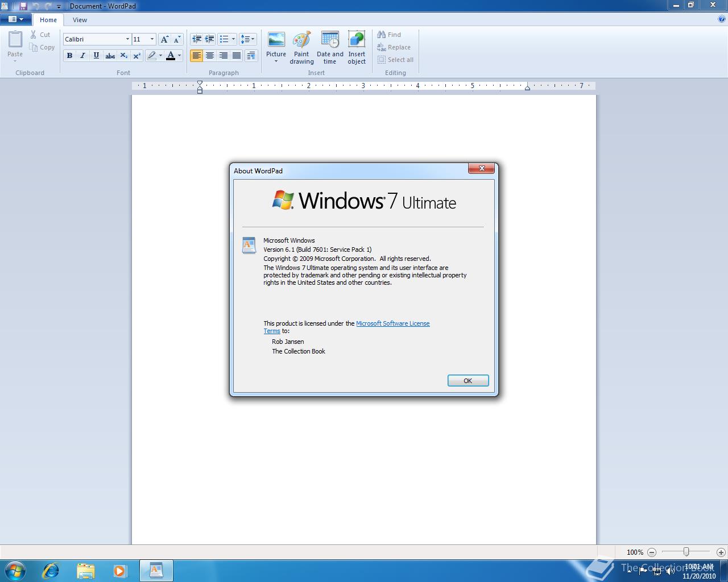
Task: Insert Date and time
Action: pyautogui.click(x=330, y=48)
